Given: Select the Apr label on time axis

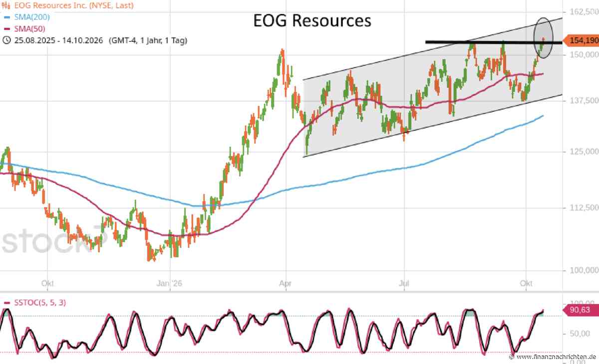Looking at the screenshot, I should [285, 283].
